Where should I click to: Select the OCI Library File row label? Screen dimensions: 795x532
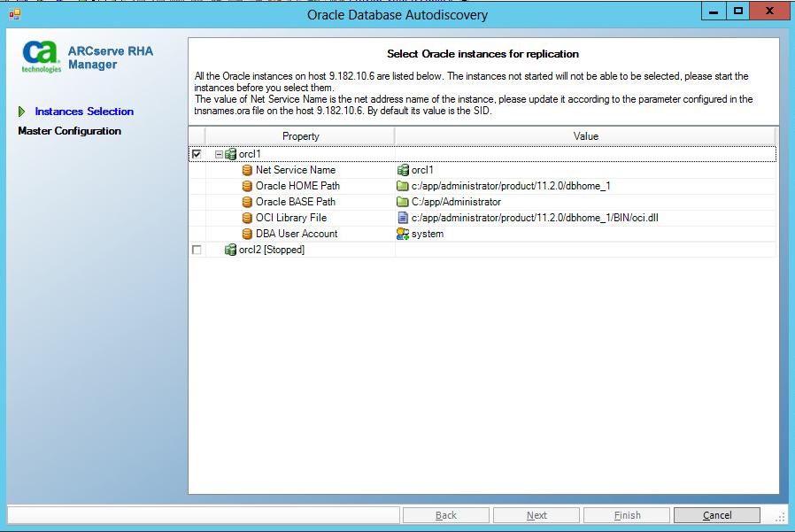coord(291,218)
